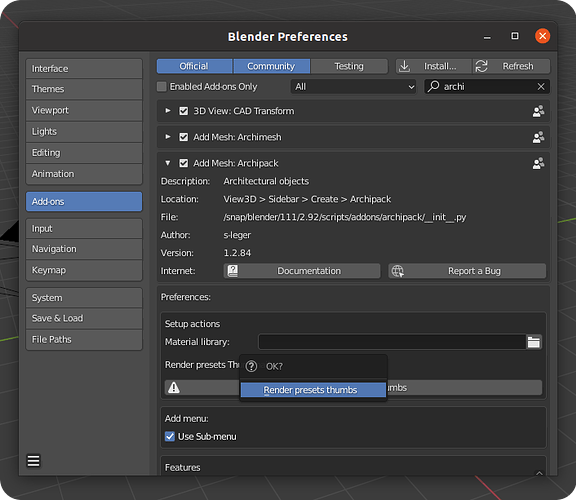
Task: Click the Install... add-on button
Action: coord(434,66)
